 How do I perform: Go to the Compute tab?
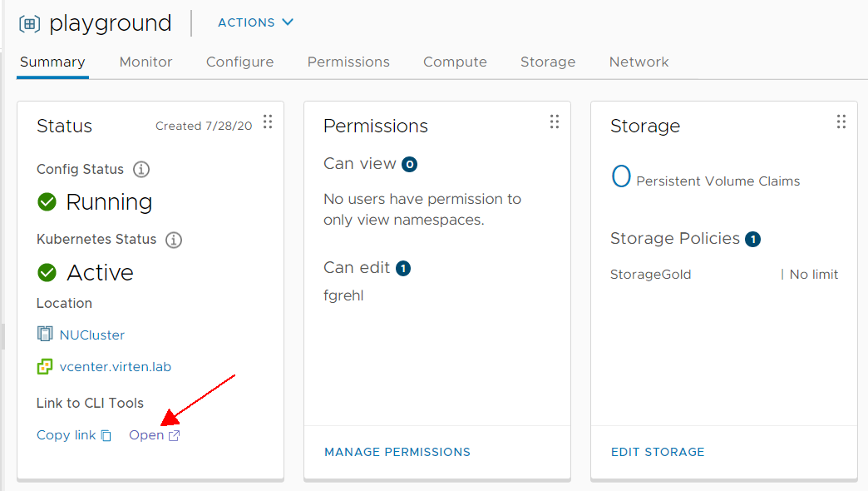(455, 62)
